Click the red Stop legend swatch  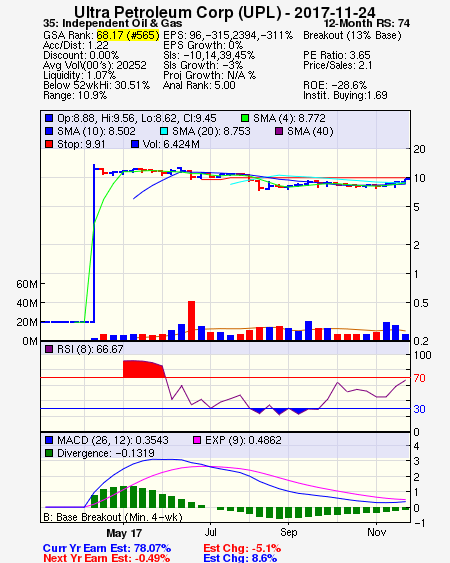49,144
